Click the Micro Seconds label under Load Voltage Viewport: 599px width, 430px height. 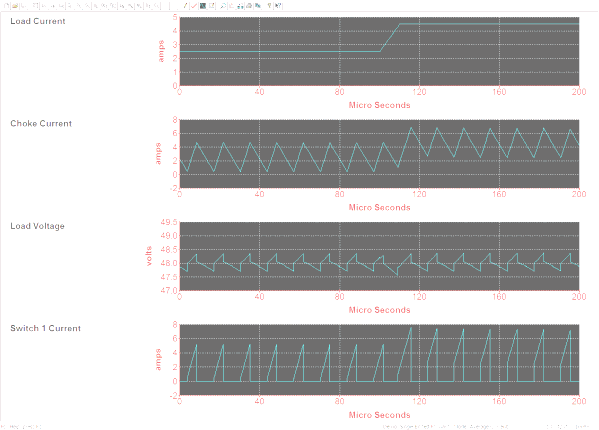[379, 310]
